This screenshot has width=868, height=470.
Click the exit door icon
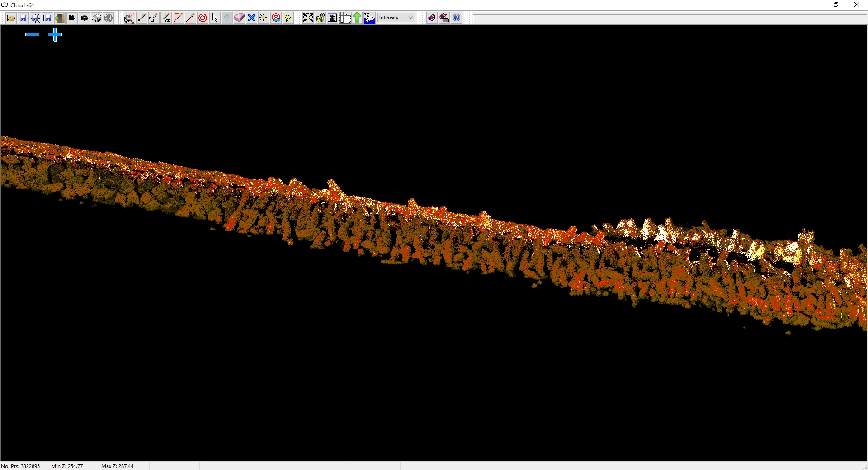[x=60, y=18]
